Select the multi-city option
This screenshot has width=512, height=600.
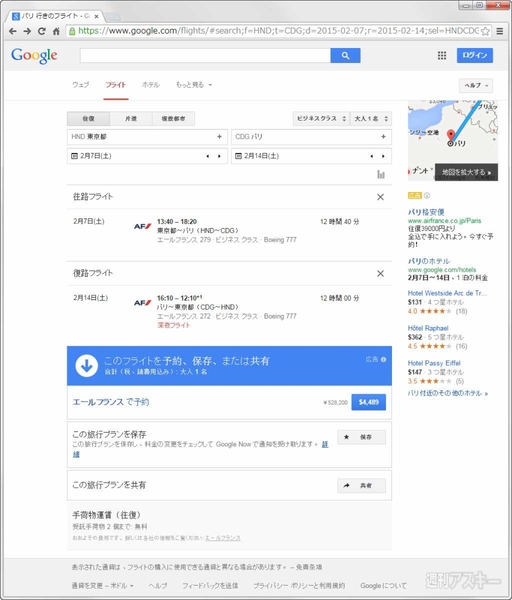click(x=173, y=119)
